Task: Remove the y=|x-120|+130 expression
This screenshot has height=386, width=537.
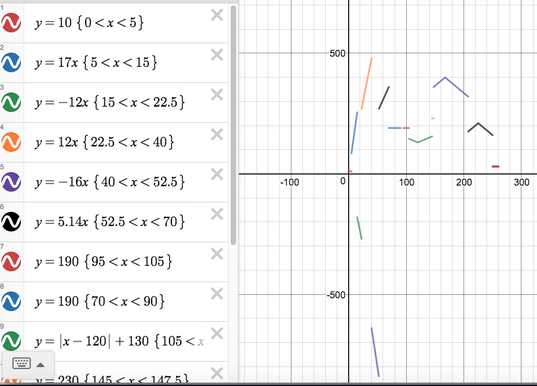Action: 217,333
